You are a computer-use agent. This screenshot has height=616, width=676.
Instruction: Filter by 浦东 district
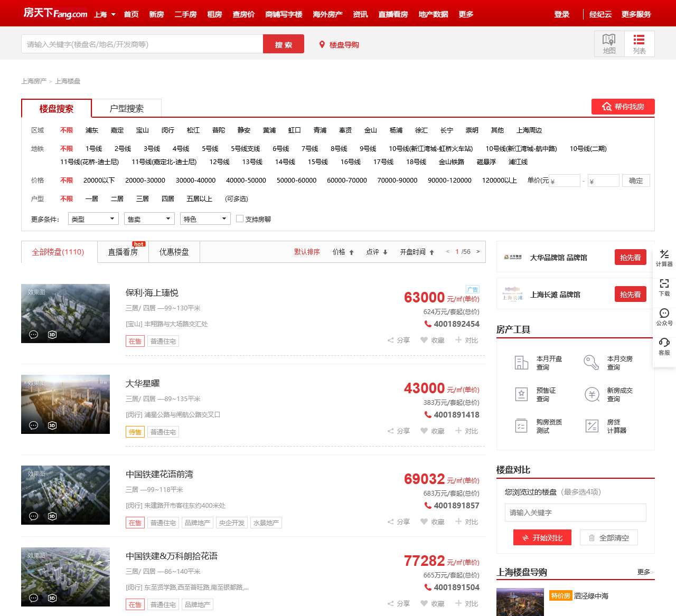(x=92, y=130)
